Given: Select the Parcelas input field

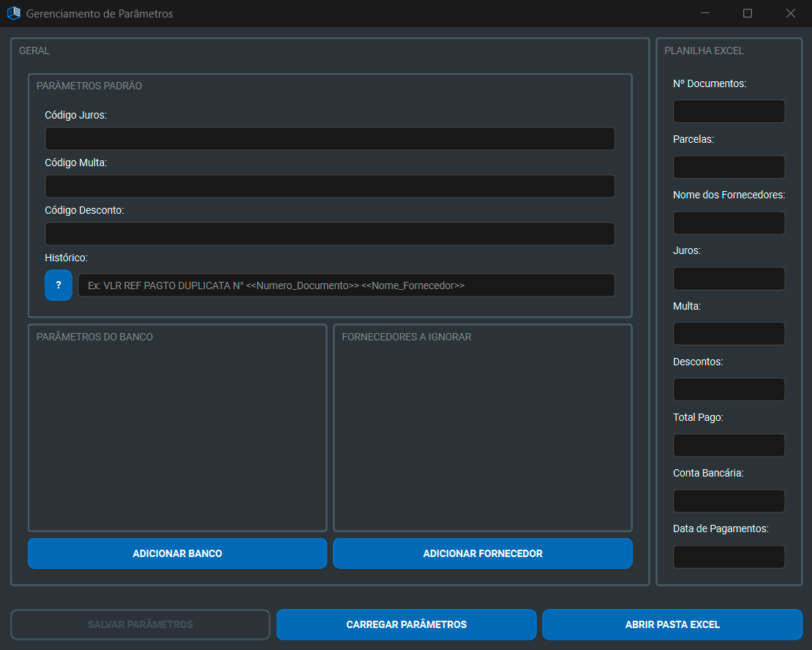Looking at the screenshot, I should tap(729, 167).
